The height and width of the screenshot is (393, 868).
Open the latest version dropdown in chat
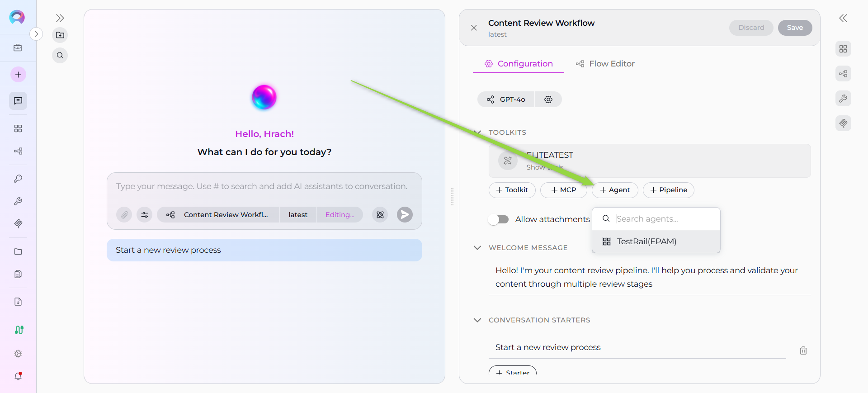(x=298, y=215)
